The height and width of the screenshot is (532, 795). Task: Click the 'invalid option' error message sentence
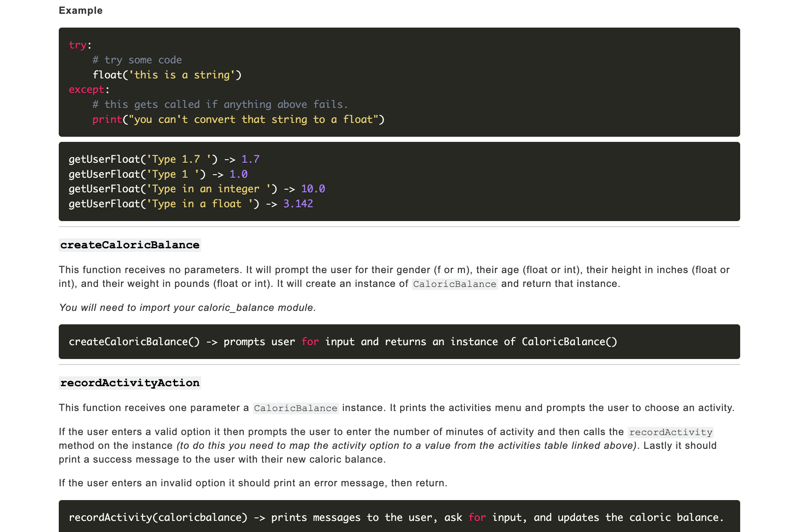253,483
